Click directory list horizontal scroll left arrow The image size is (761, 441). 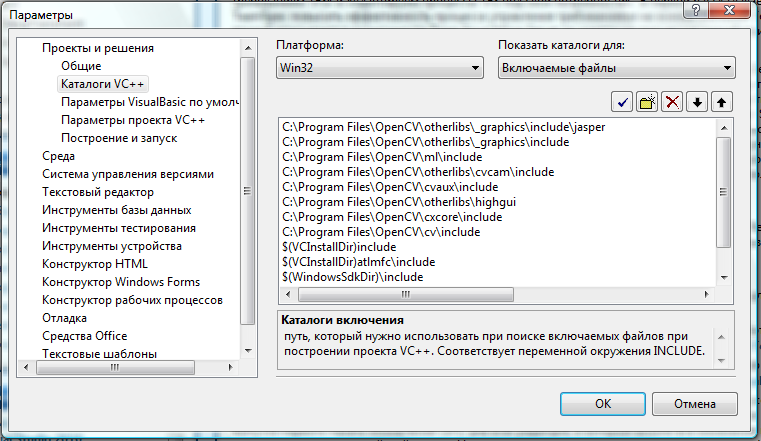pyautogui.click(x=288, y=294)
